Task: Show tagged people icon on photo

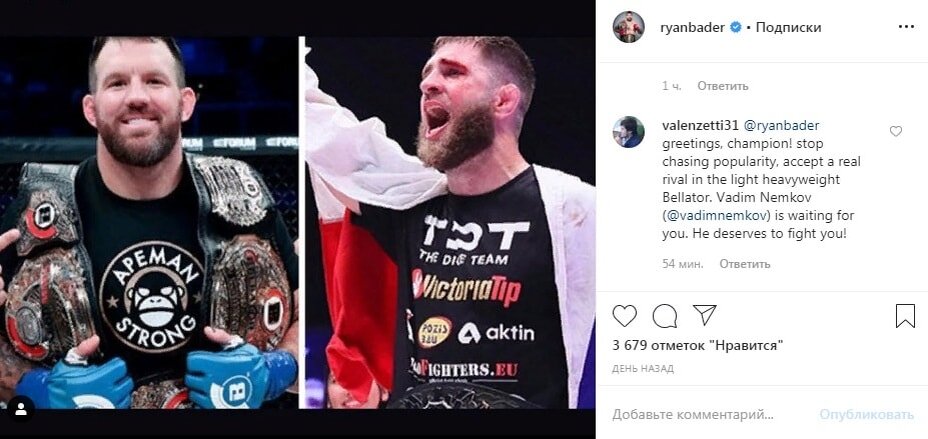Action: coord(21,409)
